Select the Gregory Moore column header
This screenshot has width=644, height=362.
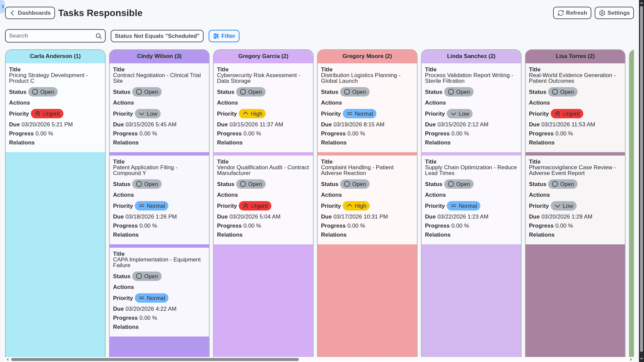[x=367, y=56]
